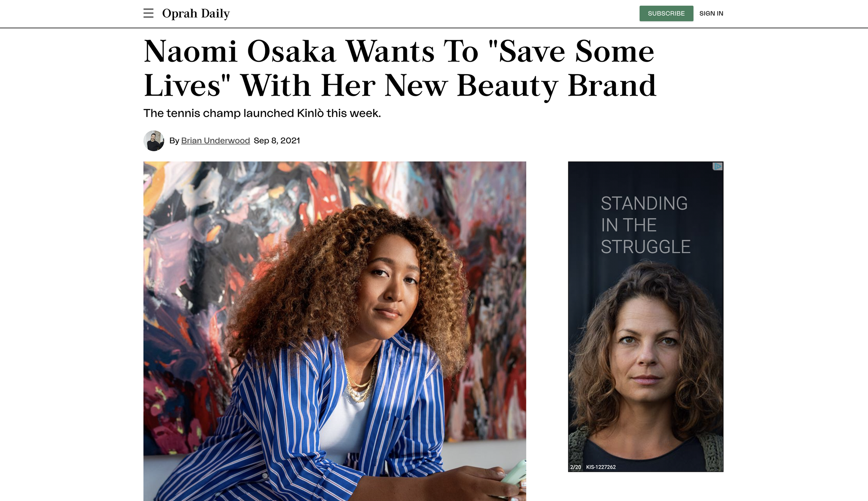This screenshot has width=868, height=501.
Task: Click the abstract painting background in the photo
Action: 208,243
